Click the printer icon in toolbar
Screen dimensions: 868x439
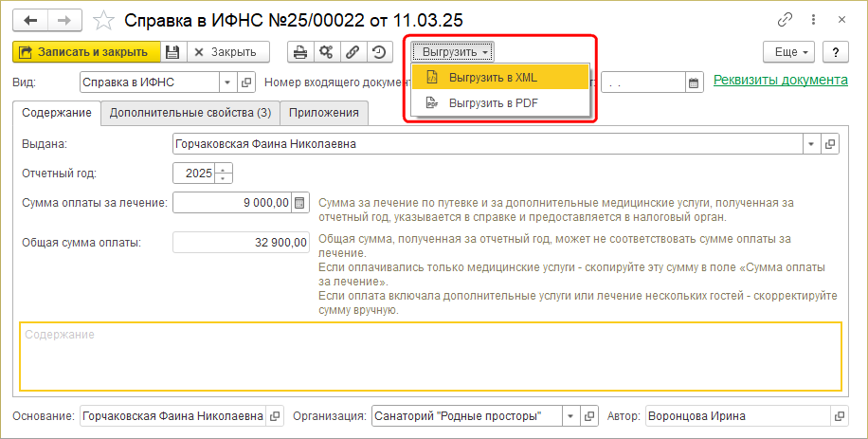300,52
